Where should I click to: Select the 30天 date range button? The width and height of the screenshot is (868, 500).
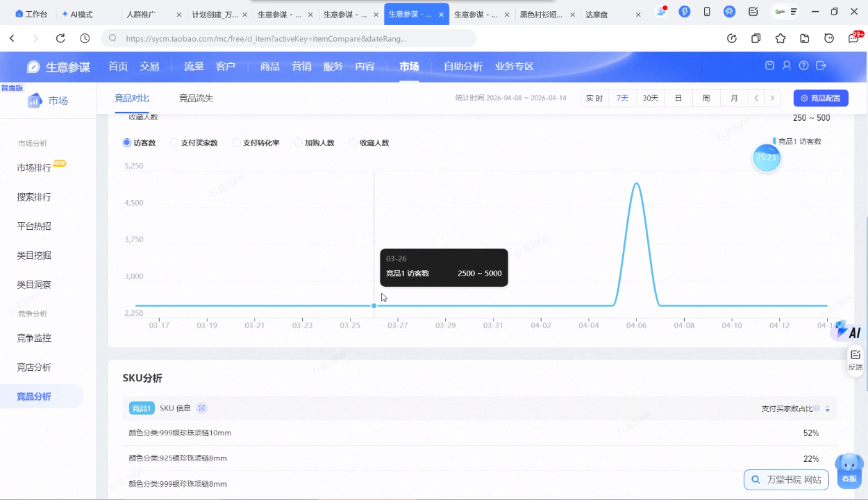(650, 98)
